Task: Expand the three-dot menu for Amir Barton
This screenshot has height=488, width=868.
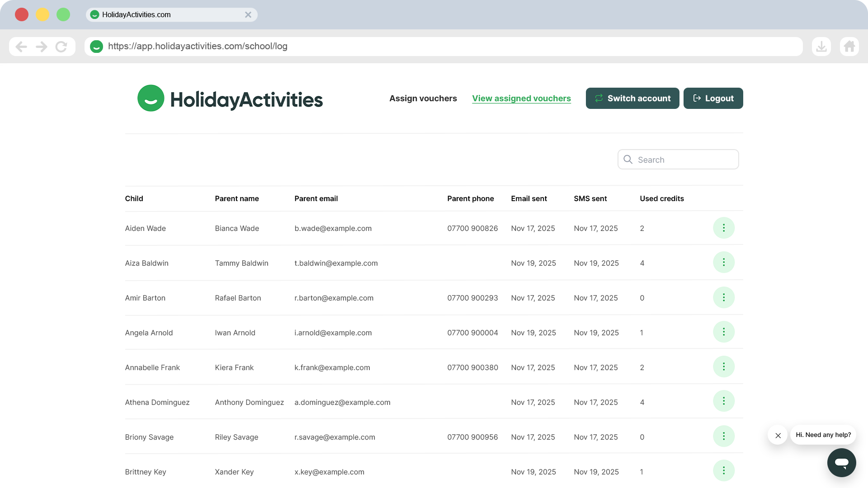Action: (723, 297)
